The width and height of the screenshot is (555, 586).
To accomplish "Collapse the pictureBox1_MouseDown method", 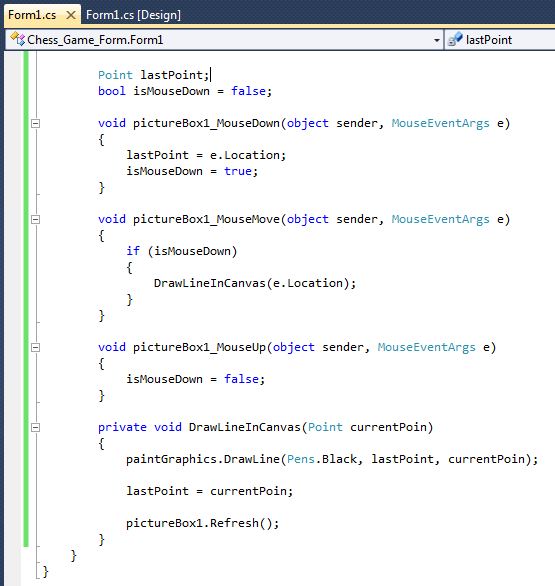I will coord(36,123).
